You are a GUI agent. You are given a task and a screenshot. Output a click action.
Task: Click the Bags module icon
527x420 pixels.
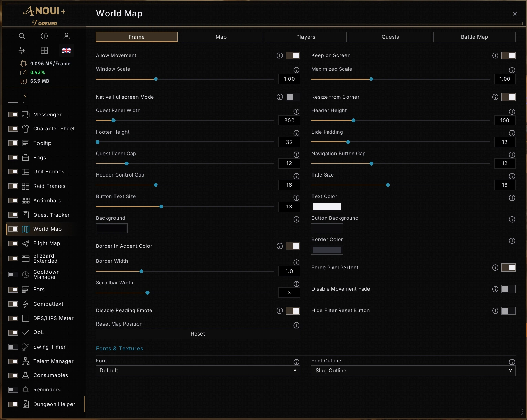click(x=25, y=158)
